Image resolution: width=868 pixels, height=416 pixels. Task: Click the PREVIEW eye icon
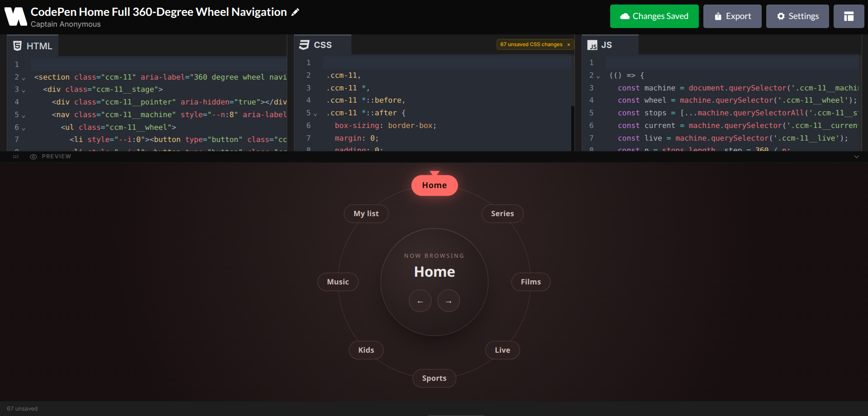(x=33, y=156)
